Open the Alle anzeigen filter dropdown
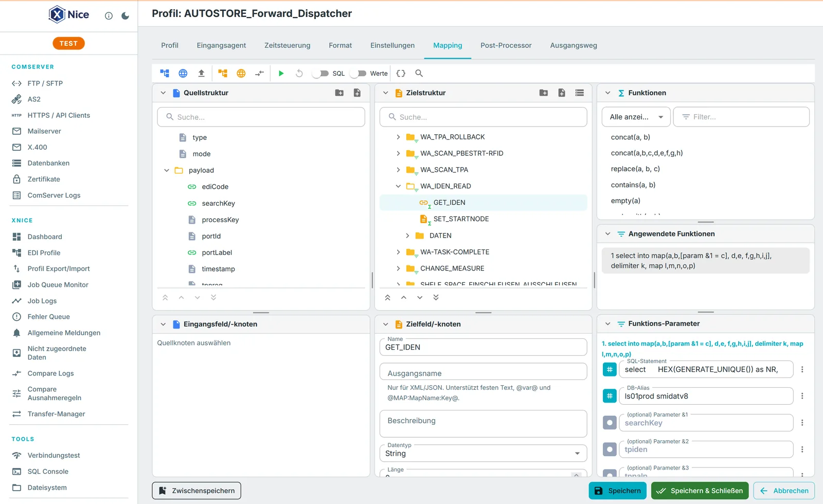 (x=636, y=117)
